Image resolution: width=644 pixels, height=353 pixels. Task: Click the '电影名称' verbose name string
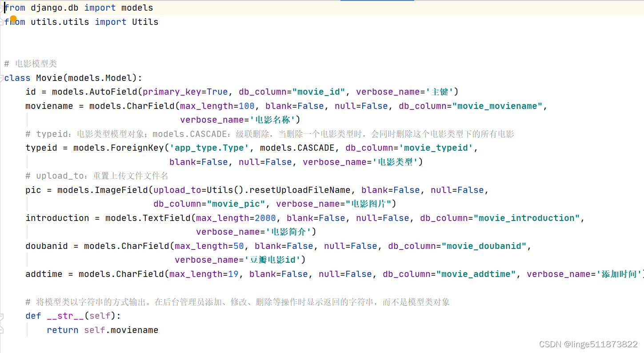273,120
